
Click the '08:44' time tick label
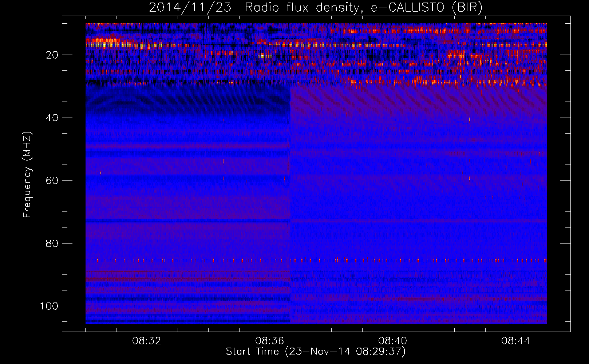pyautogui.click(x=516, y=341)
